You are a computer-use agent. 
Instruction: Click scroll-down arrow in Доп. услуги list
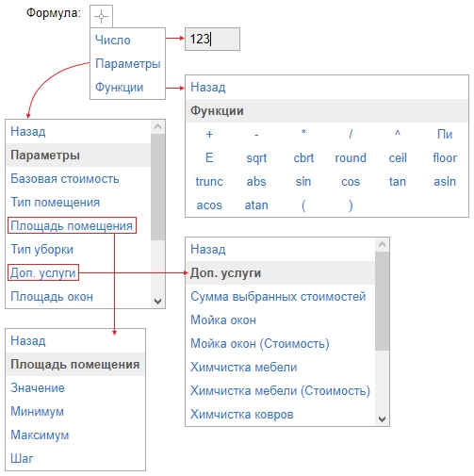pyautogui.click(x=382, y=419)
